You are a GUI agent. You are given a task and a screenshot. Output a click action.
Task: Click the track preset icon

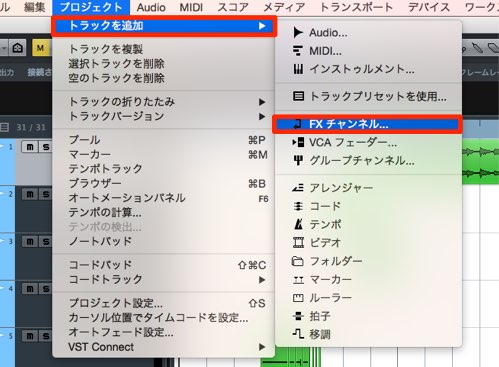298,96
